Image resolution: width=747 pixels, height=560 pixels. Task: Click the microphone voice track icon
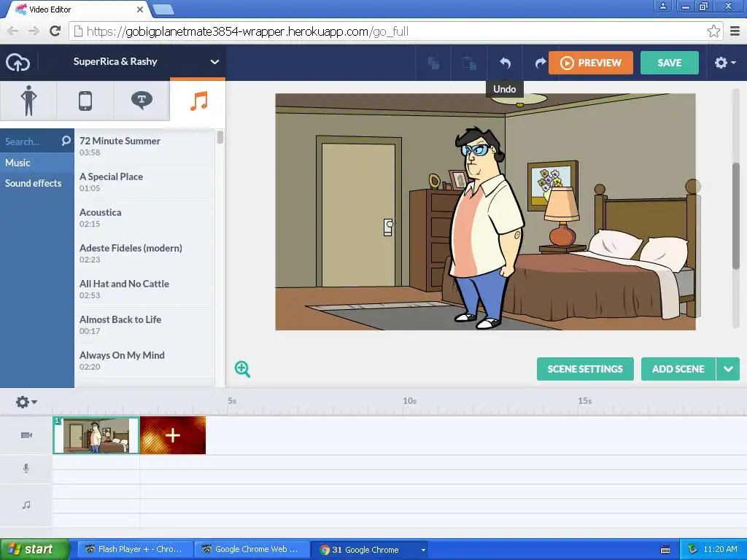pyautogui.click(x=26, y=469)
